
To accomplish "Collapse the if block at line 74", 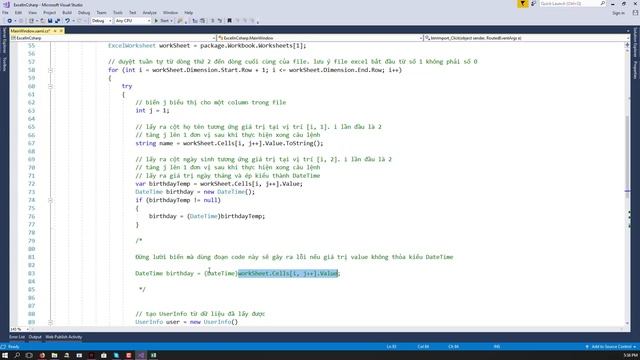I will (x=50, y=200).
